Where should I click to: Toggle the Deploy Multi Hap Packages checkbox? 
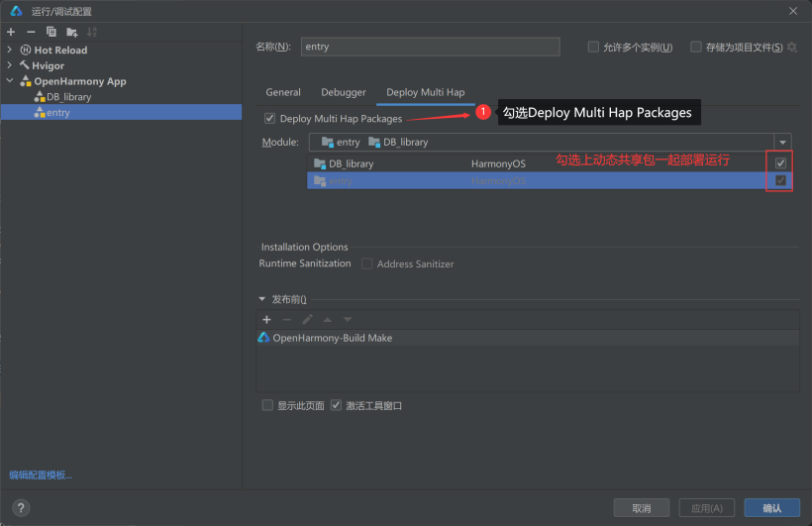[270, 119]
